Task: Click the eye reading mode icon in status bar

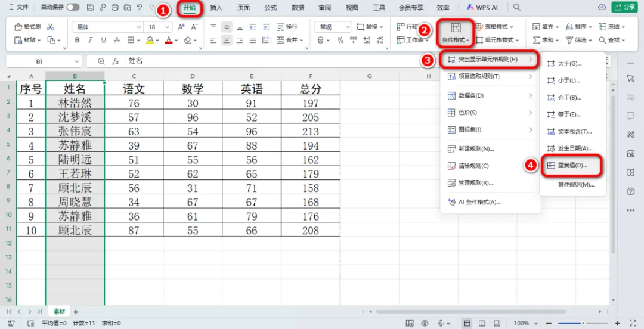Action: click(x=425, y=323)
